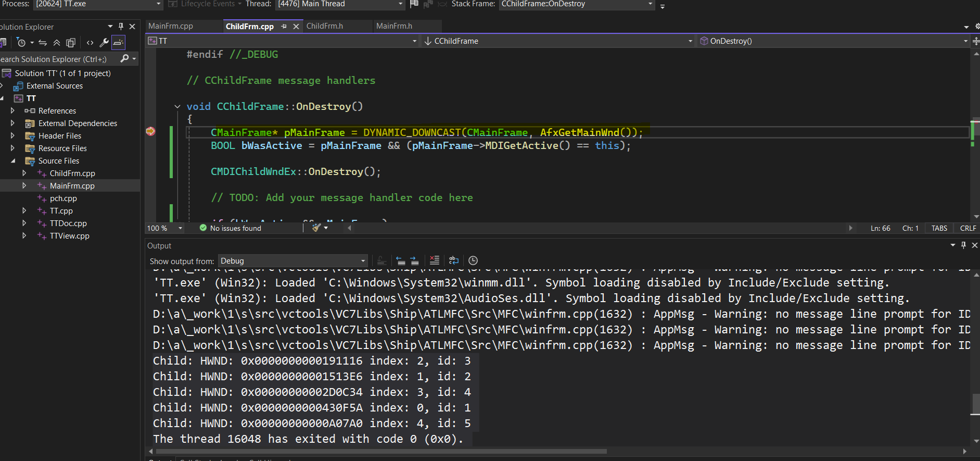Open Stack Frame dropdown CChildFrame::OnDestroy

pyautogui.click(x=577, y=4)
